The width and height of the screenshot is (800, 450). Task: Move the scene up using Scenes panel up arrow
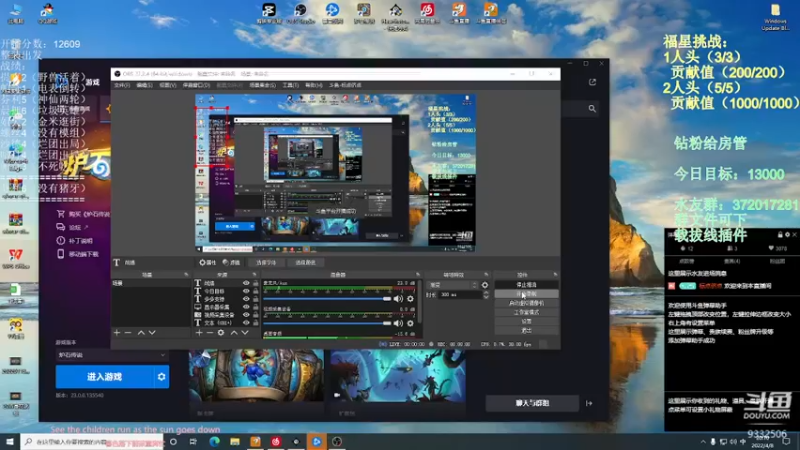point(141,333)
